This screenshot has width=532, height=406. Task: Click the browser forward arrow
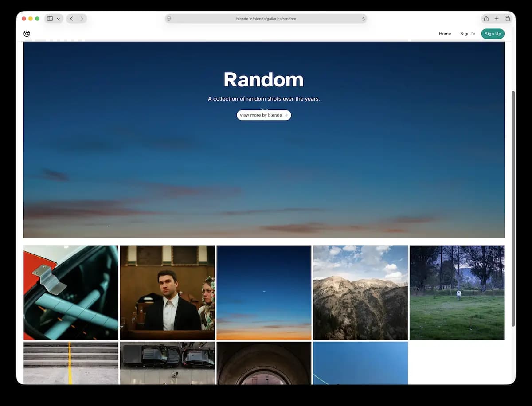coord(82,19)
